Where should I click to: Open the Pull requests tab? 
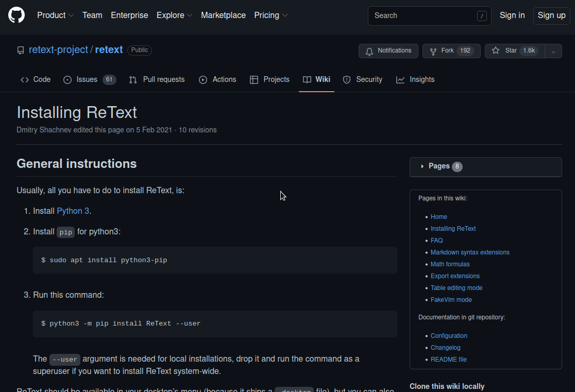(x=157, y=79)
